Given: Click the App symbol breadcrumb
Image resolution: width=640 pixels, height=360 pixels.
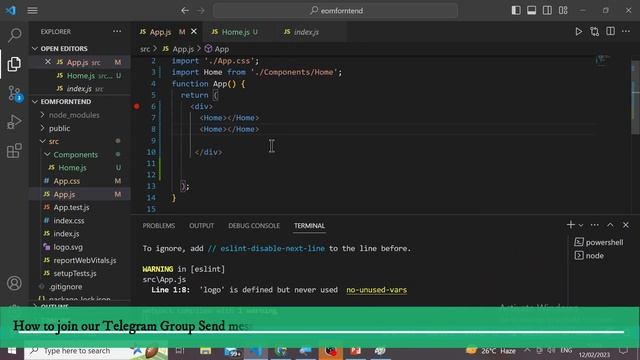Looking at the screenshot, I should point(217,49).
